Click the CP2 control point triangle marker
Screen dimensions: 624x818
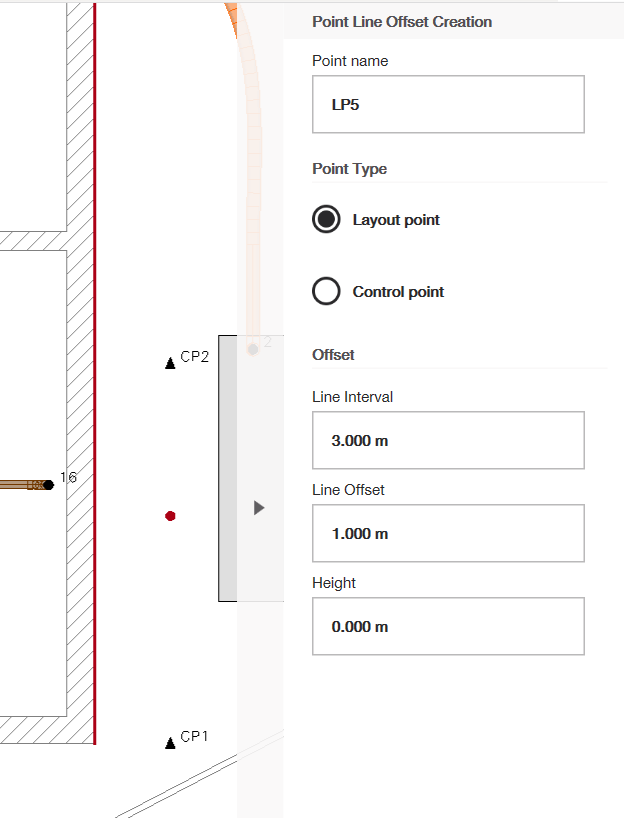pos(170,363)
